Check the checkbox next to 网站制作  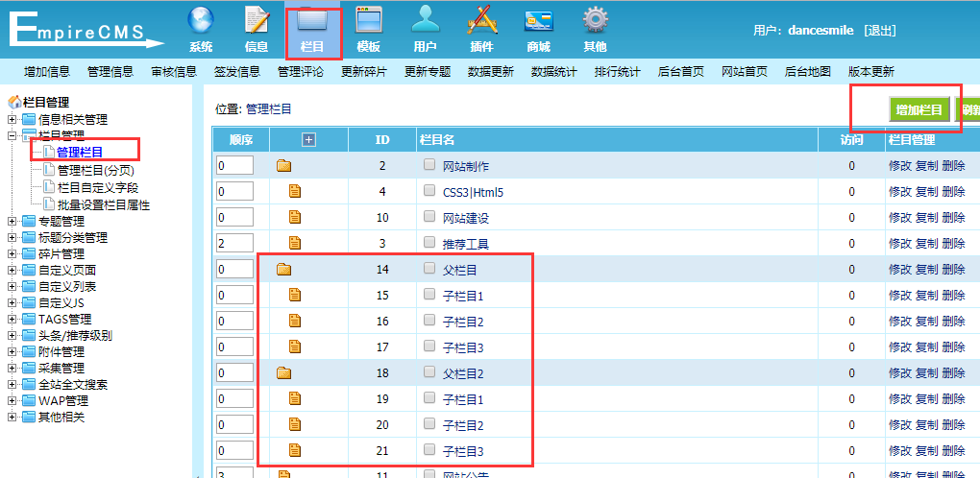coord(429,165)
